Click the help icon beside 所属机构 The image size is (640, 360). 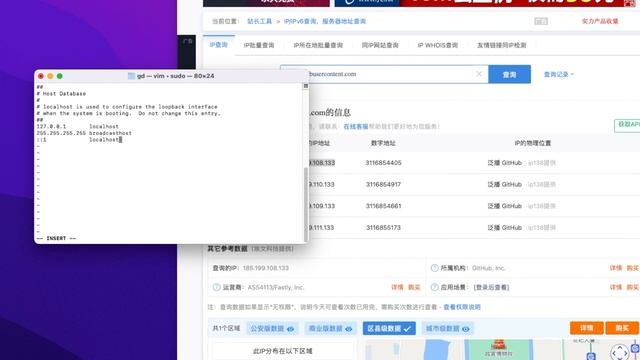(x=434, y=268)
